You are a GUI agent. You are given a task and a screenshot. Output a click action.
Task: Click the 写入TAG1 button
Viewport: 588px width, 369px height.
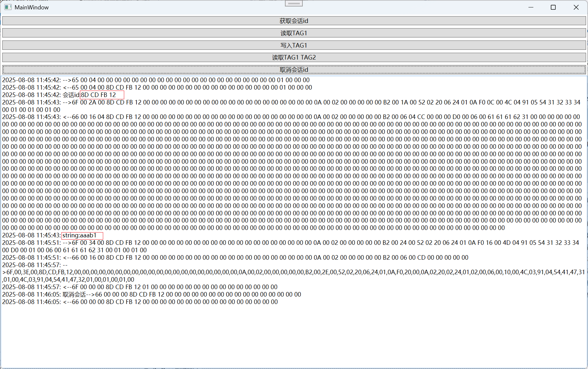point(294,45)
